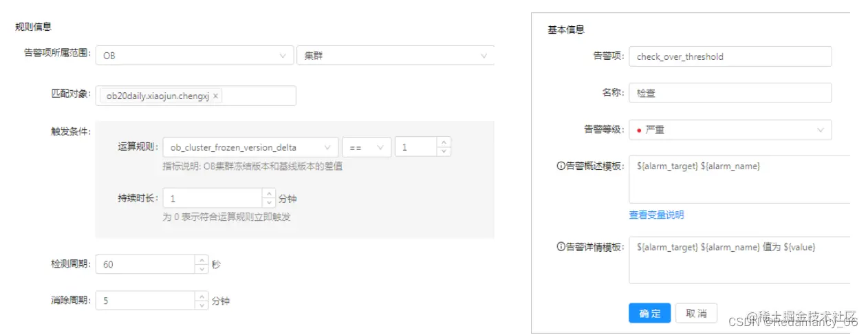
Task: Increase 检测周期 seconds with up arrow
Action: point(202,260)
